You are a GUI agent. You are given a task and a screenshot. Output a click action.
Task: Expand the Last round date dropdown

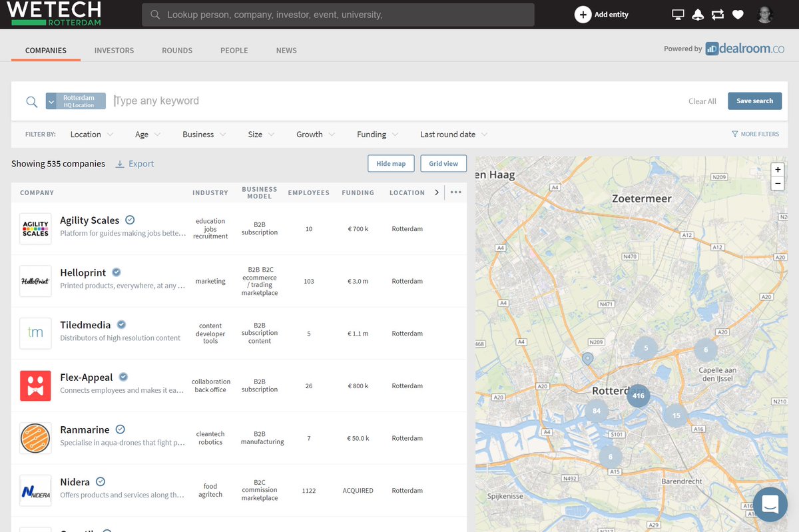click(454, 134)
